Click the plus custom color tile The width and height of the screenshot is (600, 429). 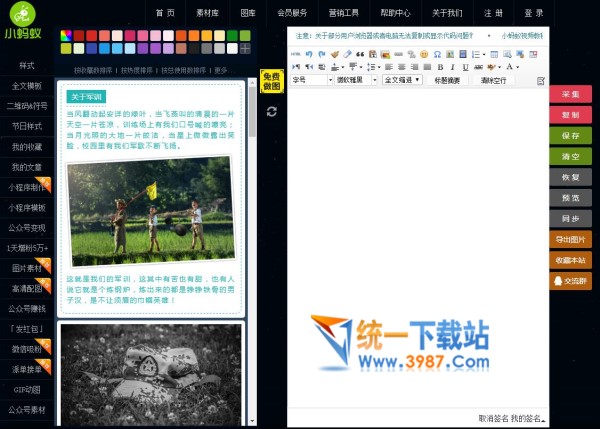[245, 49]
